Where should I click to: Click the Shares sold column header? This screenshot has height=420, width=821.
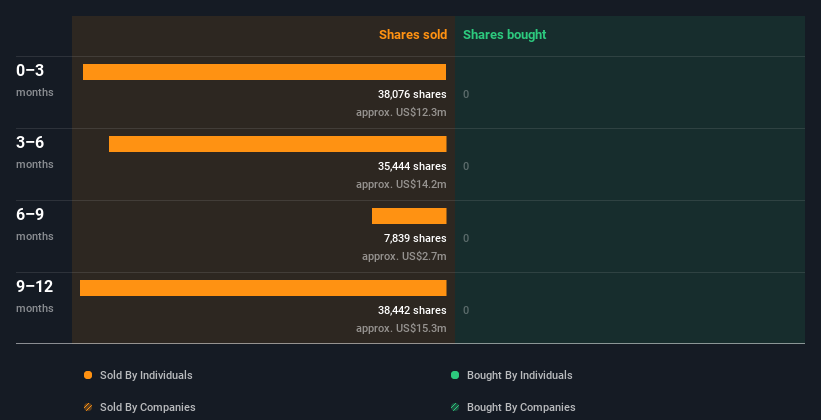tap(413, 35)
